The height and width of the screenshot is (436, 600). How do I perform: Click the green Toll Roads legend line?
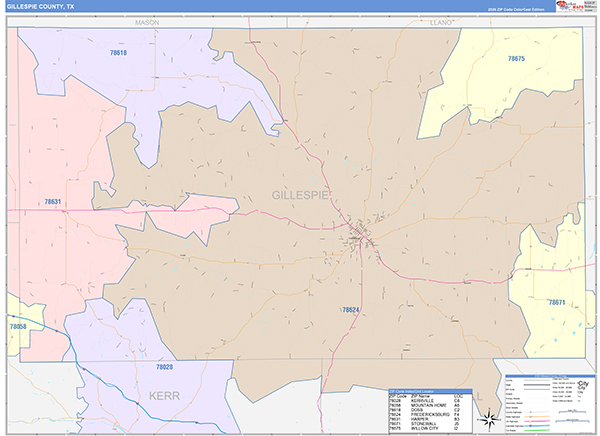536,430
